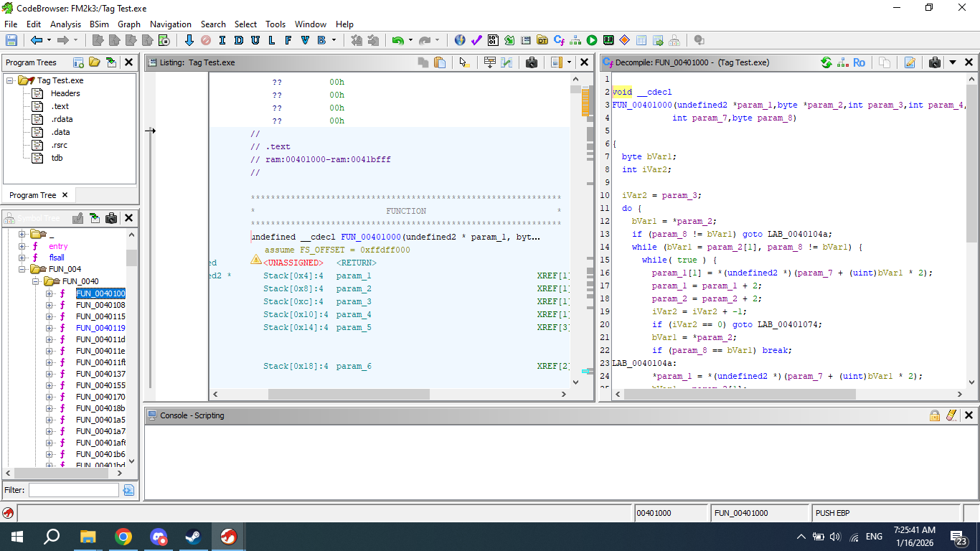Open the Analysis menu
This screenshot has height=551, width=980.
tap(65, 24)
